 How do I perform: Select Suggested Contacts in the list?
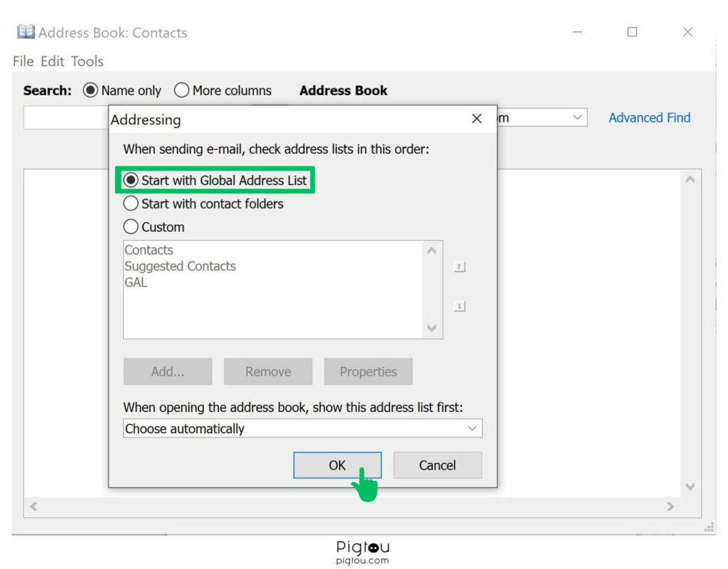(180, 266)
